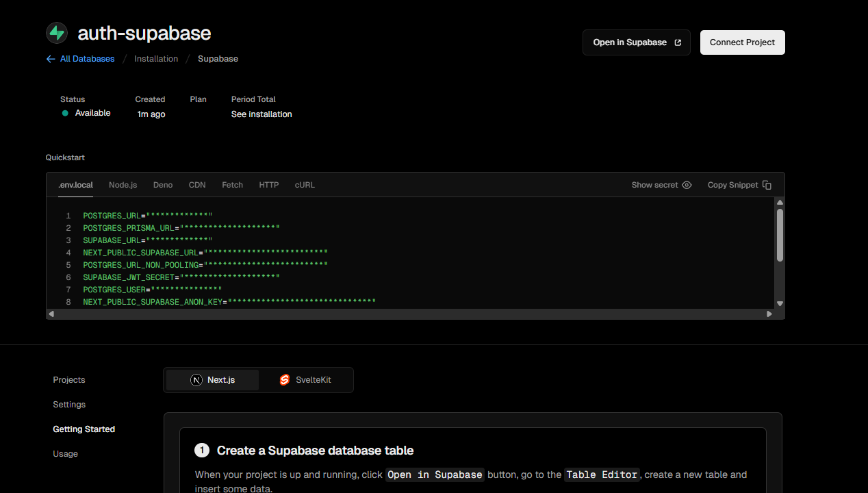Select Getting Started in the sidebar
Screen dimensions: 868x493
pos(84,429)
